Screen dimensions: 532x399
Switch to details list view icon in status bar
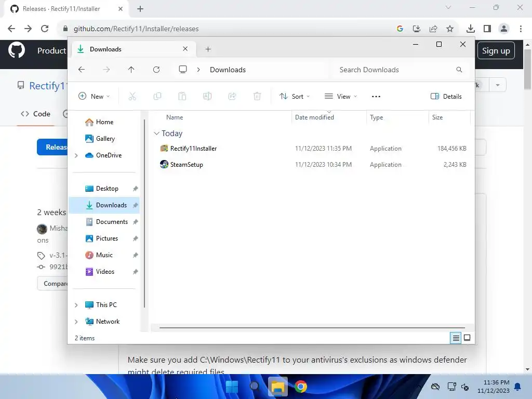coord(456,338)
